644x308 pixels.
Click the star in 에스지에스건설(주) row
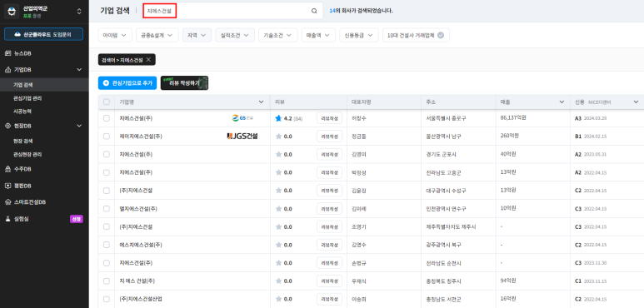(x=278, y=245)
